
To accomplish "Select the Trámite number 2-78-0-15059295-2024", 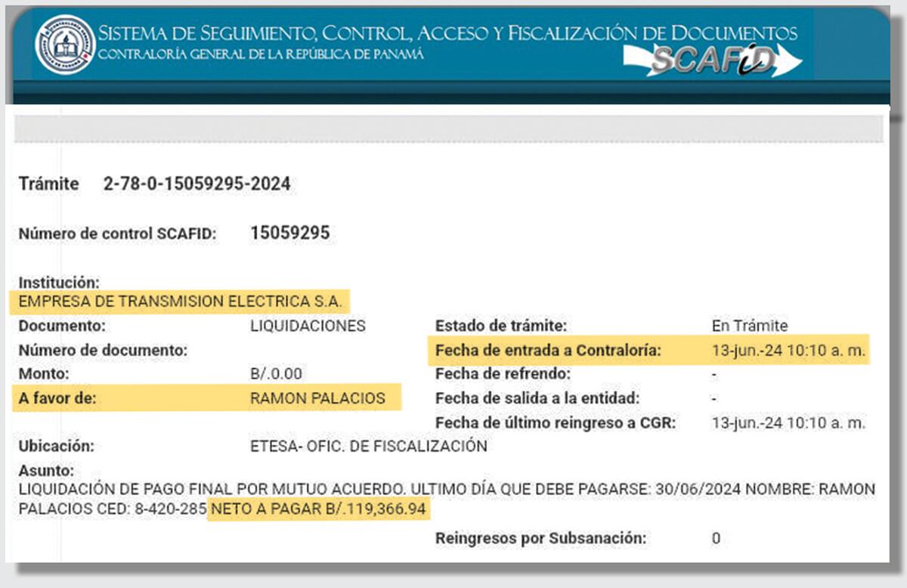I will [x=197, y=184].
